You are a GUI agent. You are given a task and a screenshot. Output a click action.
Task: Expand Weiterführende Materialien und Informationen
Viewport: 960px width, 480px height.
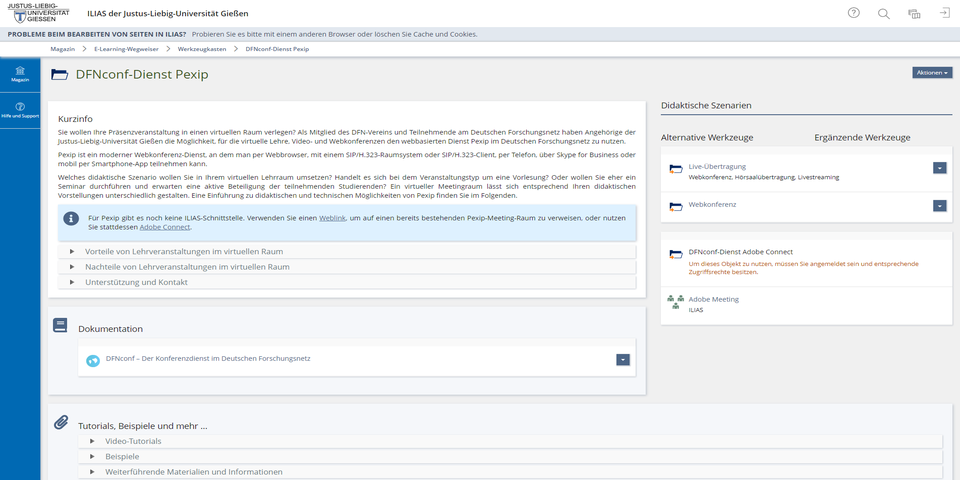511,471
